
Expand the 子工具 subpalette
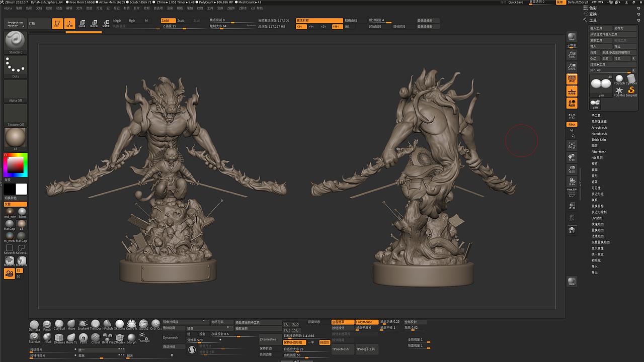point(596,116)
